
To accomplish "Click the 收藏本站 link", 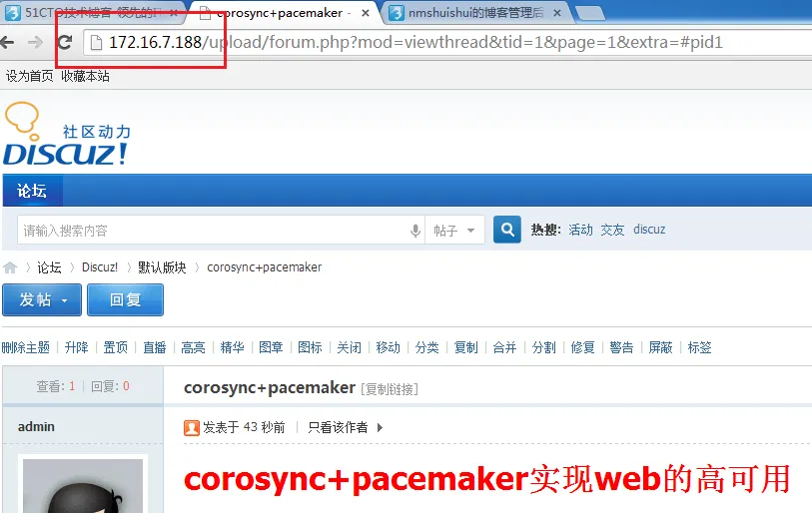I will click(86, 76).
